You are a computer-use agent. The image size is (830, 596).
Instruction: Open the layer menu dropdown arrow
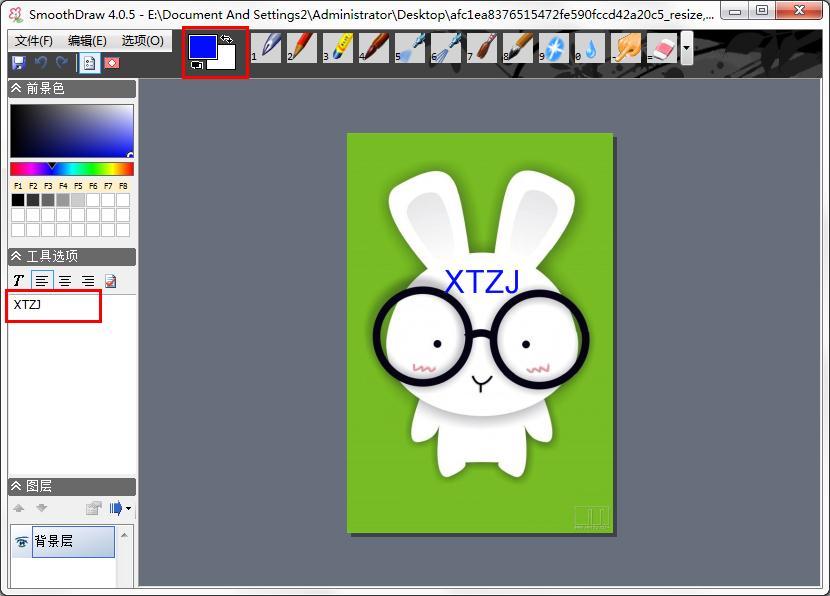pyautogui.click(x=129, y=509)
